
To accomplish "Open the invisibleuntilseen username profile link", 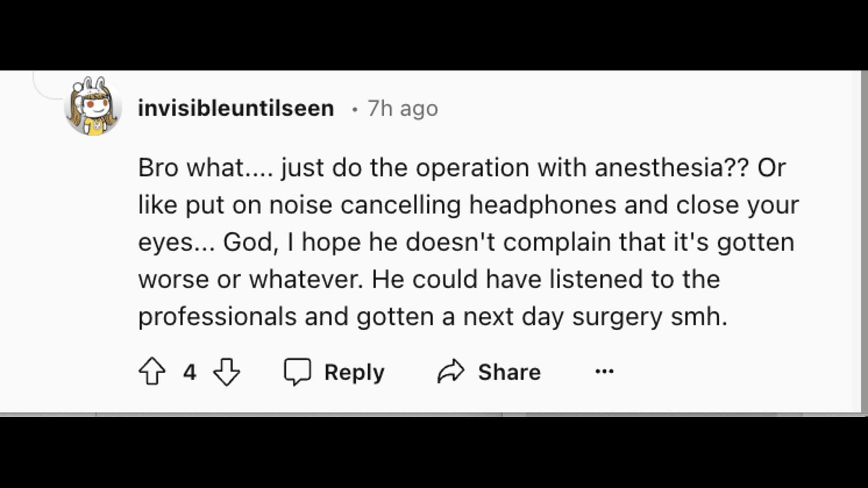I will (x=236, y=108).
